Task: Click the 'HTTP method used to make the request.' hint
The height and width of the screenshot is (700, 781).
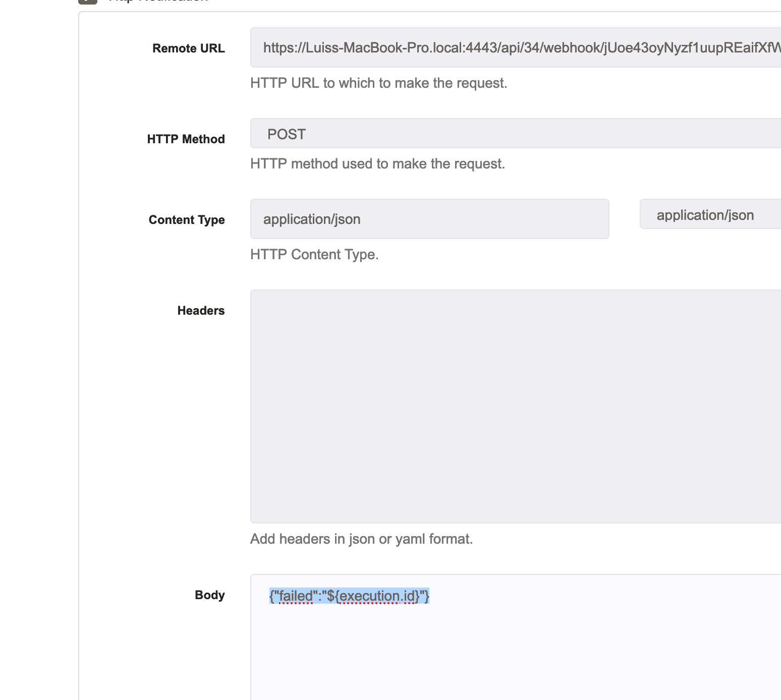Action: (378, 163)
